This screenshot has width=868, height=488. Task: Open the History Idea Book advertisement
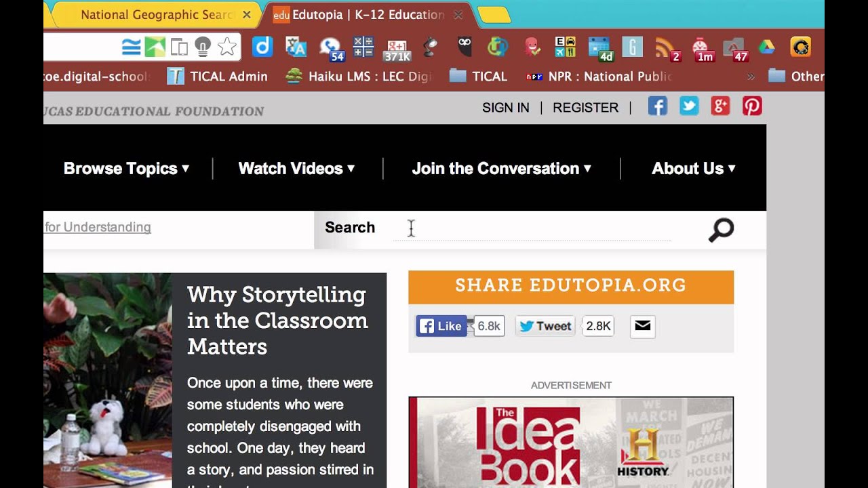pyautogui.click(x=571, y=443)
